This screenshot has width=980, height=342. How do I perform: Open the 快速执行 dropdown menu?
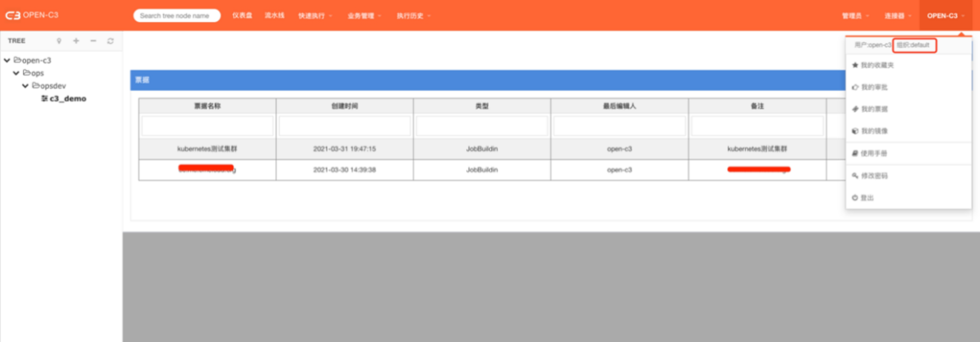pos(315,16)
